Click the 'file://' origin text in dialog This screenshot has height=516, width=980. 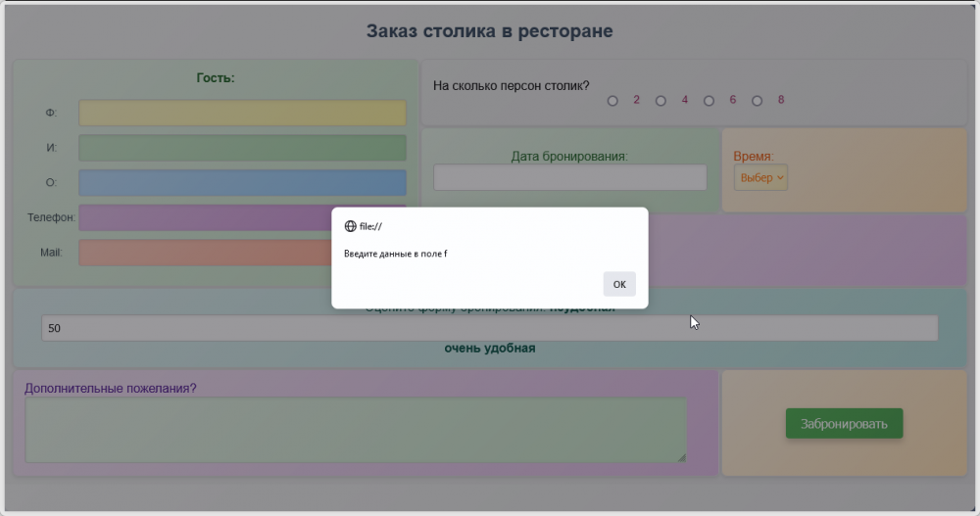pyautogui.click(x=370, y=226)
